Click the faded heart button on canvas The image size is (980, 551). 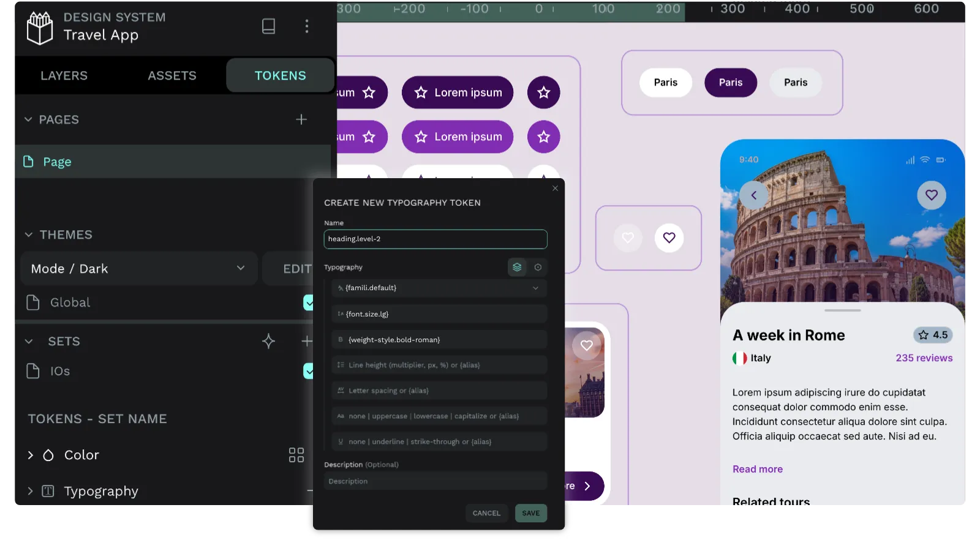(x=628, y=238)
